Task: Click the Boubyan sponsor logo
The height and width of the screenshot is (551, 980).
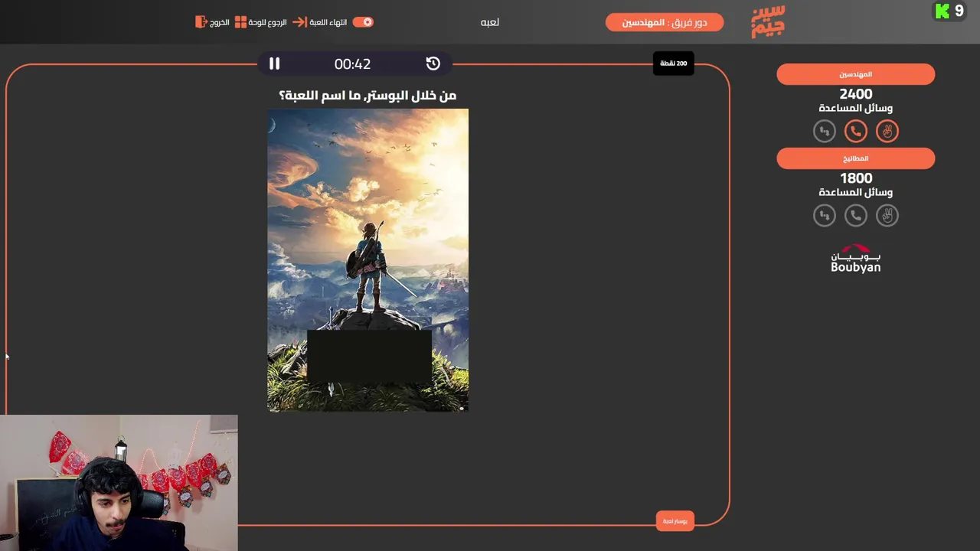Action: (x=856, y=259)
